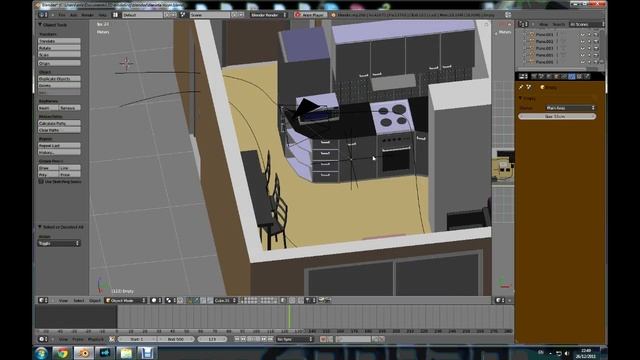Click the Start frame field

137,339
